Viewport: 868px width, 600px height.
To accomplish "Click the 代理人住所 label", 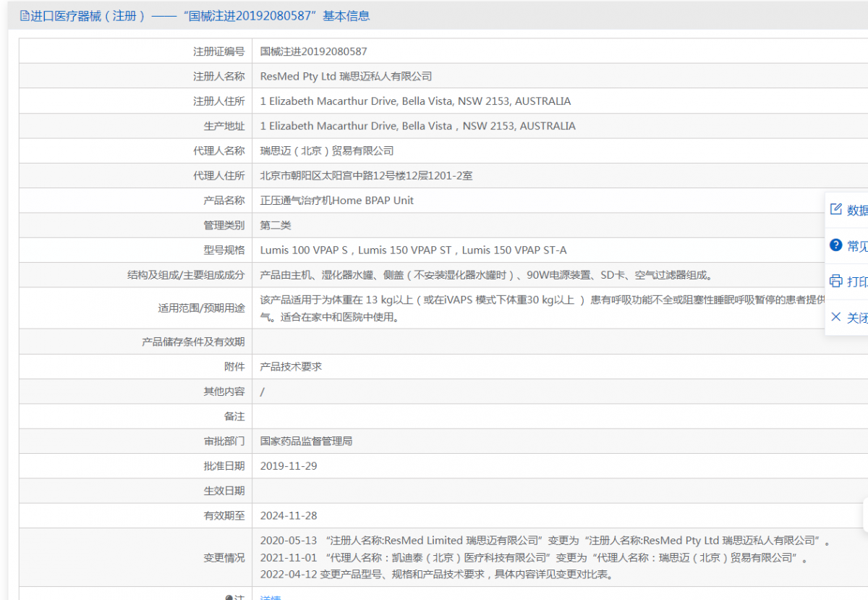I will [218, 176].
